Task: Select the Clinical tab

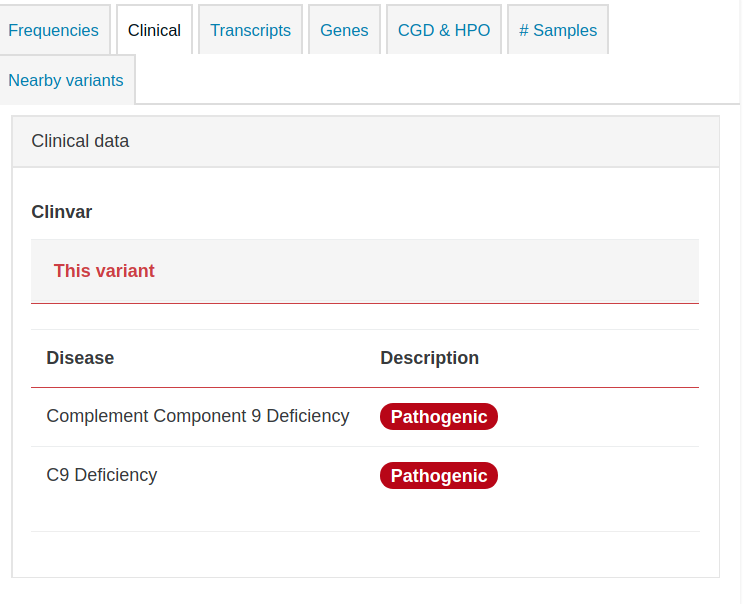Action: pos(154,30)
